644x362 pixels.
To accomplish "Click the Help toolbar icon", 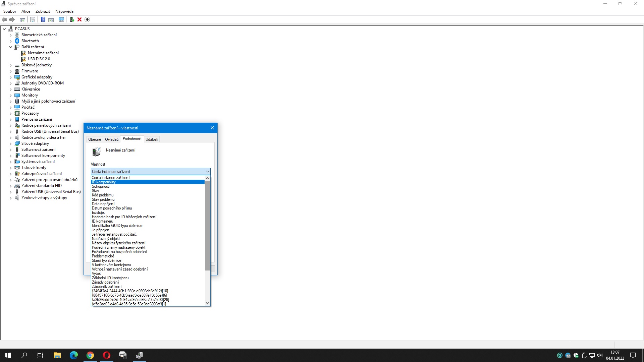I will click(x=43, y=19).
